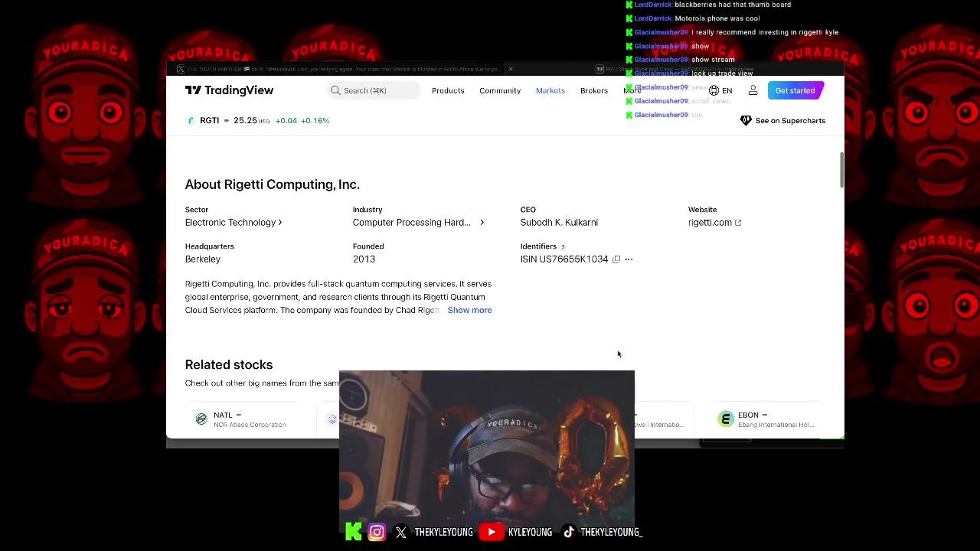Image resolution: width=980 pixels, height=551 pixels.
Task: Click the Supercharts icon
Action: tap(746, 120)
